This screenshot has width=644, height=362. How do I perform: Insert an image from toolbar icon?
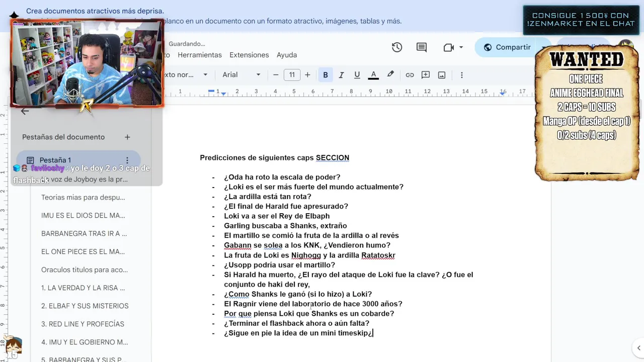pos(442,75)
